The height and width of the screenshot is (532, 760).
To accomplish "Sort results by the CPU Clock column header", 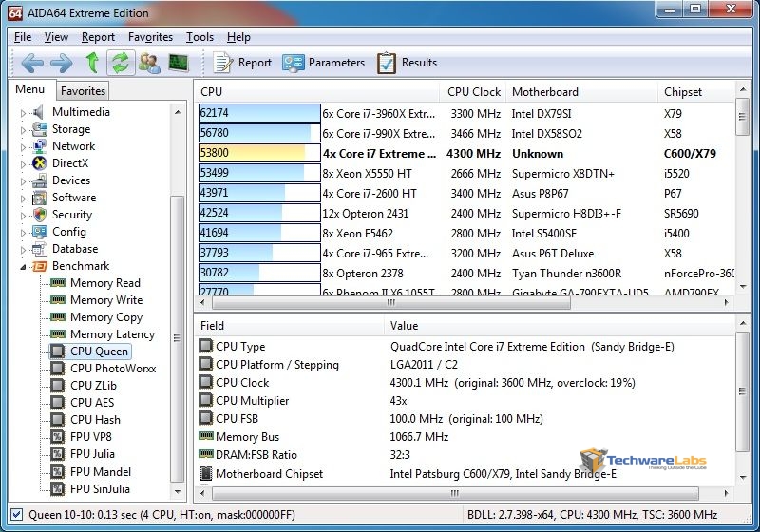I will [473, 92].
